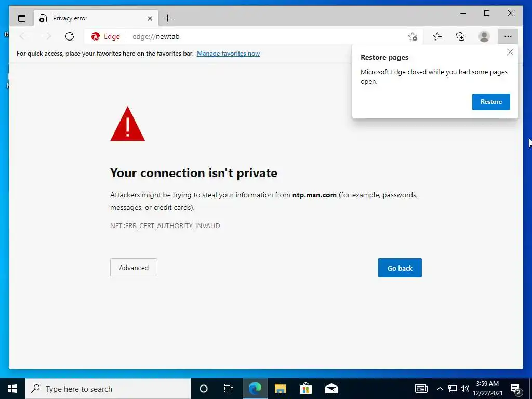The width and height of the screenshot is (532, 399).
Task: Click the ntp.msn.com domain text
Action: pos(314,195)
